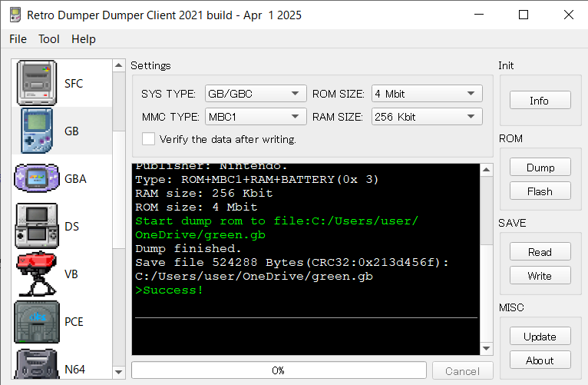The width and height of the screenshot is (588, 385).
Task: Open the RAM SIZE dropdown
Action: point(427,117)
